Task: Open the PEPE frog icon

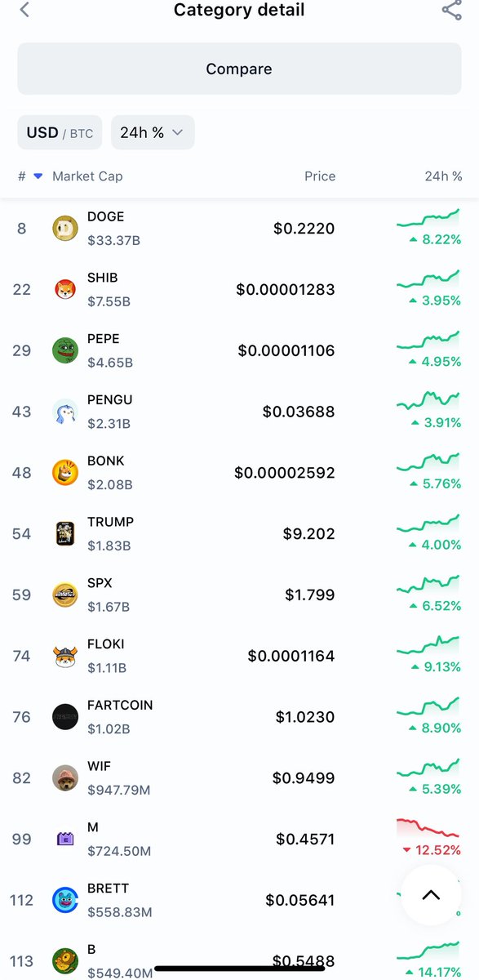Action: point(65,350)
